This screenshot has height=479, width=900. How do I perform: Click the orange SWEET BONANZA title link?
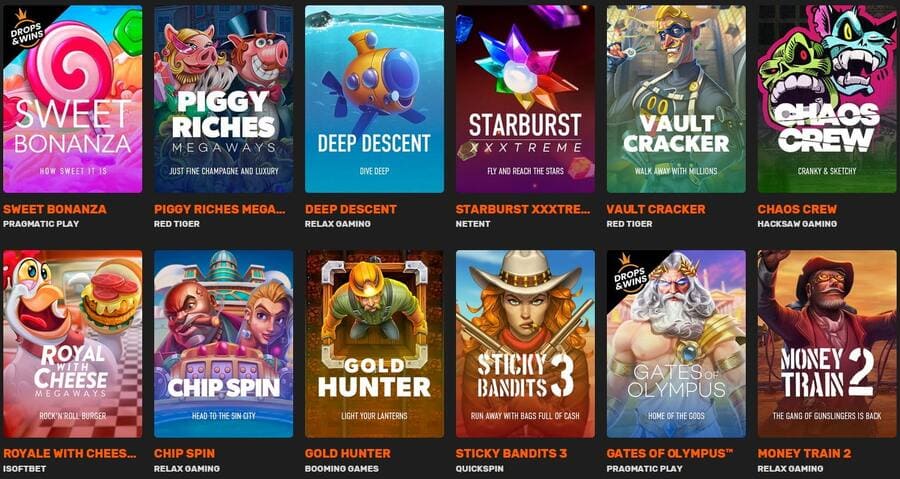pyautogui.click(x=55, y=209)
